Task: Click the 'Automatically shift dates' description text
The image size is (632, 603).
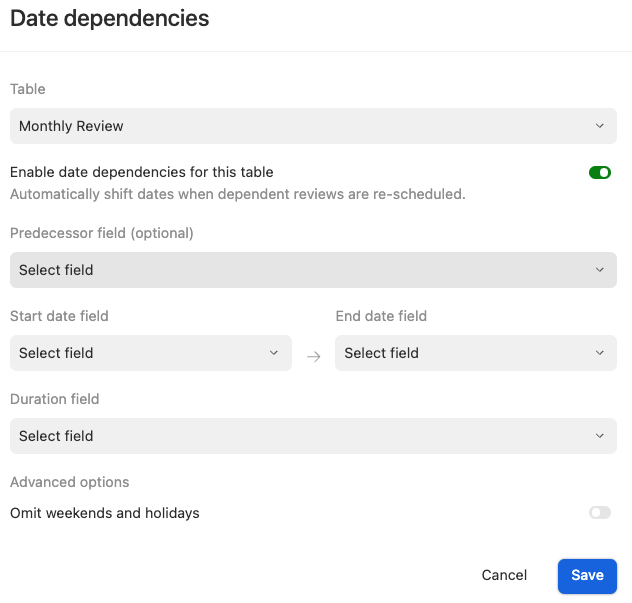Action: (x=237, y=194)
